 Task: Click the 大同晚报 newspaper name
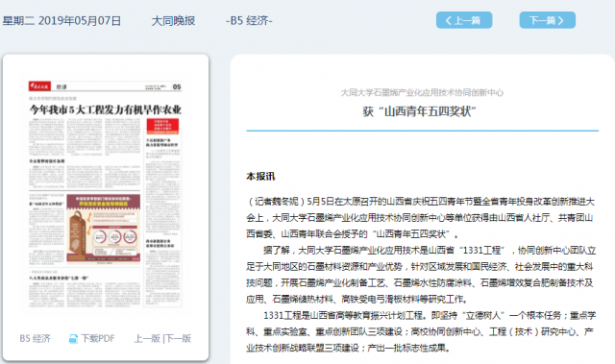[173, 20]
